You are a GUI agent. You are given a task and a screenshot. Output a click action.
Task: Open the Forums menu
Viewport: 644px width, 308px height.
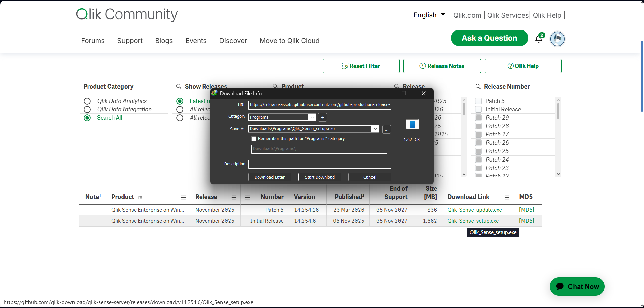click(x=93, y=41)
